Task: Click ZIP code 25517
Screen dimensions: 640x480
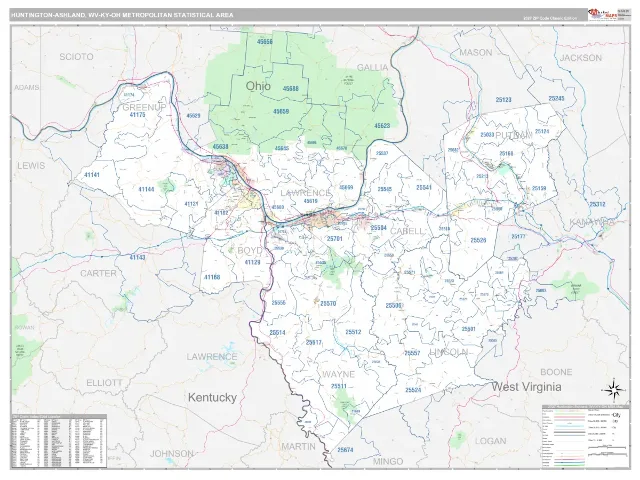Action: [x=313, y=342]
